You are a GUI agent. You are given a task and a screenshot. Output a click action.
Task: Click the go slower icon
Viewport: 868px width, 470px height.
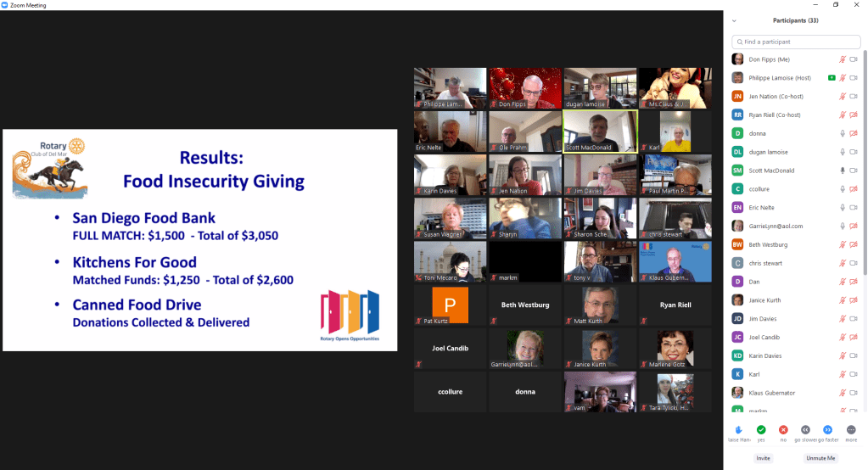[805, 430]
